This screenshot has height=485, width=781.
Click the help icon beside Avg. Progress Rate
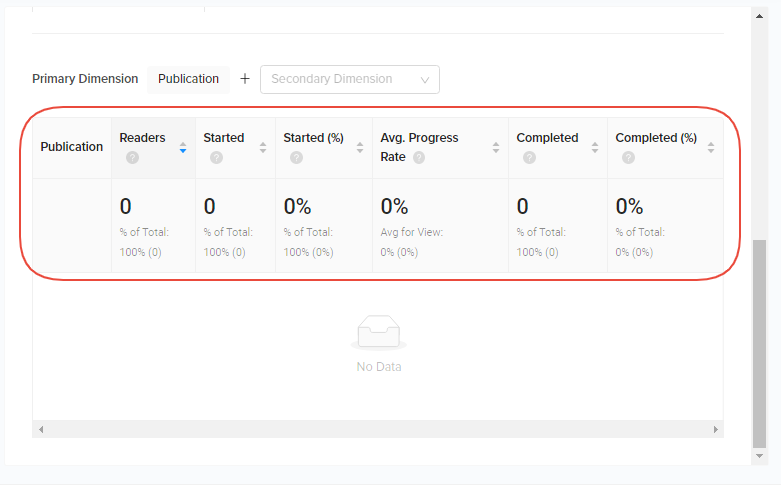(x=419, y=157)
